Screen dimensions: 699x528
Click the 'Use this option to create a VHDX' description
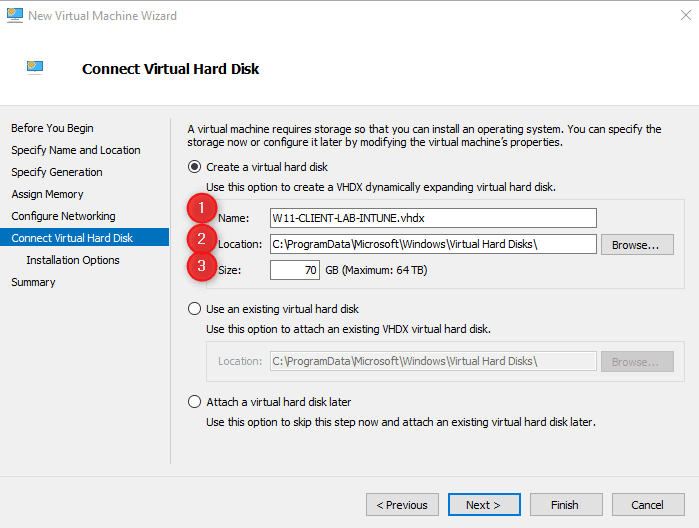coord(381,187)
